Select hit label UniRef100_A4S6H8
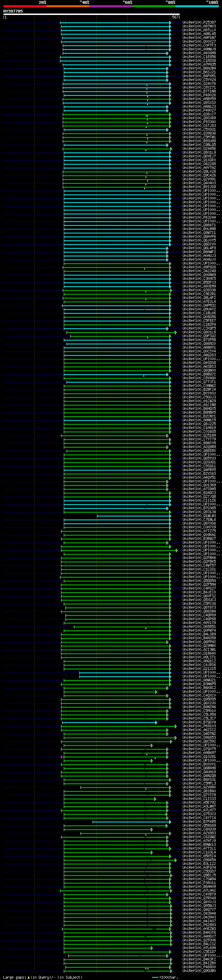This screenshot has width=222, height=980. tap(199, 53)
